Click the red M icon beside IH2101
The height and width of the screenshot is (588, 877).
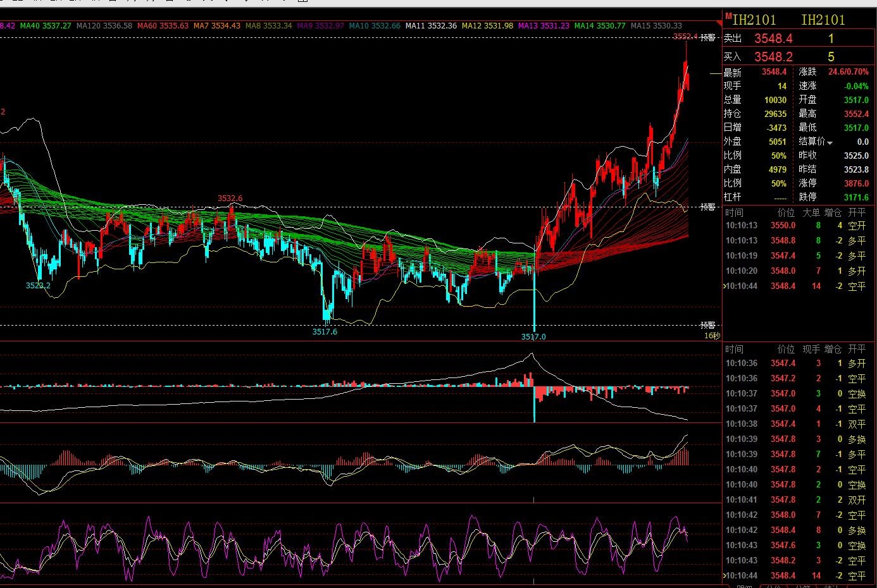pos(728,16)
